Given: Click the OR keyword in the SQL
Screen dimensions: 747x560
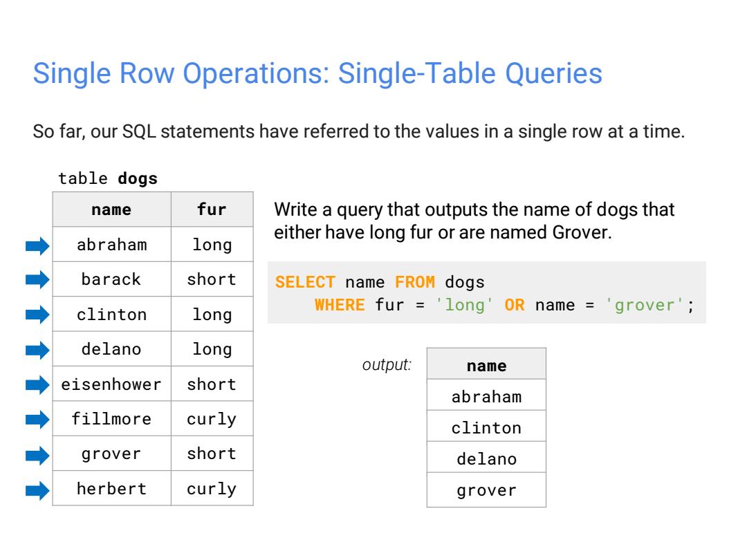Looking at the screenshot, I should click(x=515, y=305).
